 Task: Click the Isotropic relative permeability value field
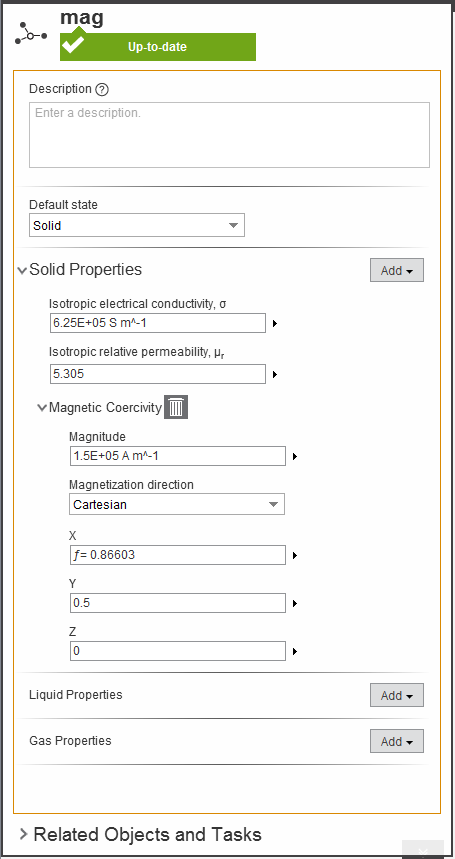click(x=158, y=374)
